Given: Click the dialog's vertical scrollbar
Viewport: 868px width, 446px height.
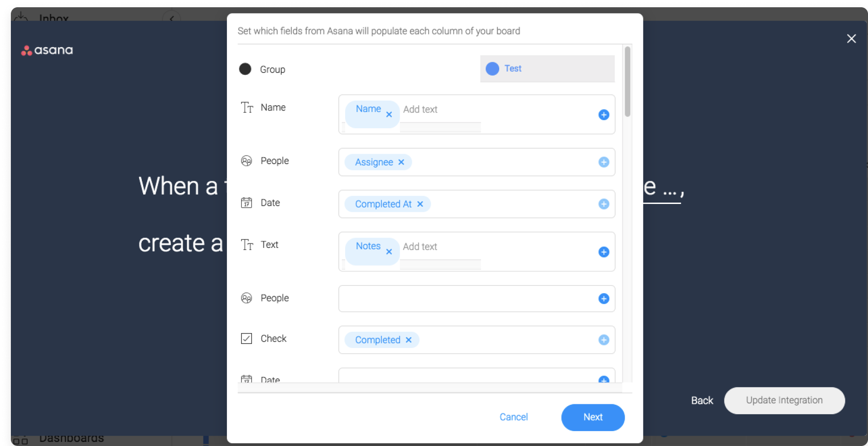Looking at the screenshot, I should (627, 82).
